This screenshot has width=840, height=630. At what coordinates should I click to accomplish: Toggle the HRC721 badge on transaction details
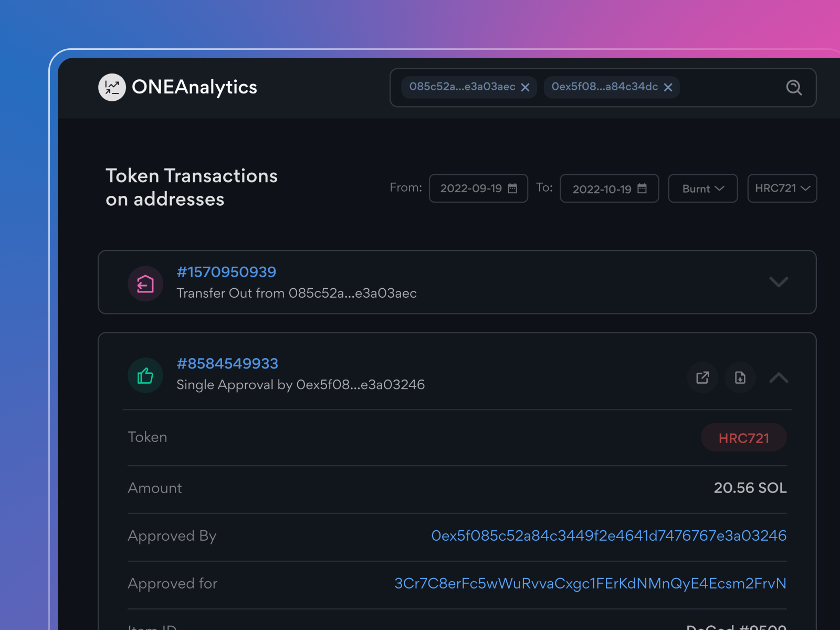[x=744, y=438]
